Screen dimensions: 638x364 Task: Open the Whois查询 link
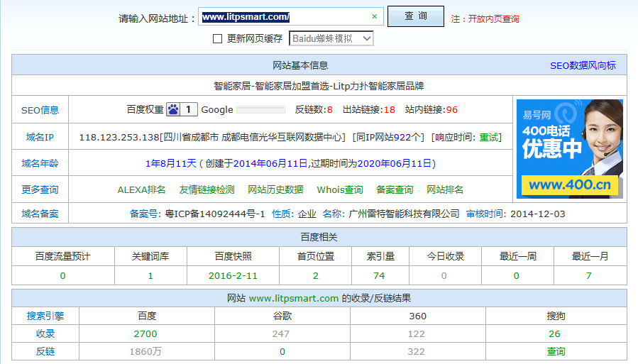click(340, 190)
